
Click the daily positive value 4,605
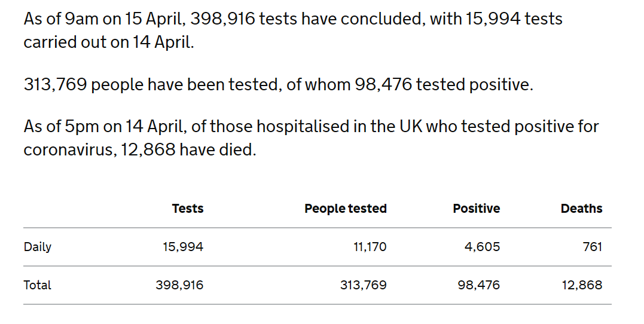pos(482,247)
